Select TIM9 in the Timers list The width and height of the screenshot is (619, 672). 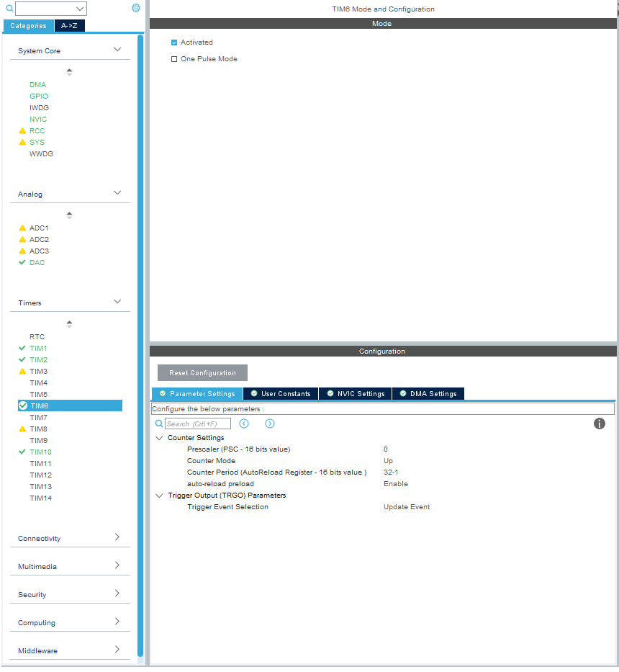pos(39,440)
